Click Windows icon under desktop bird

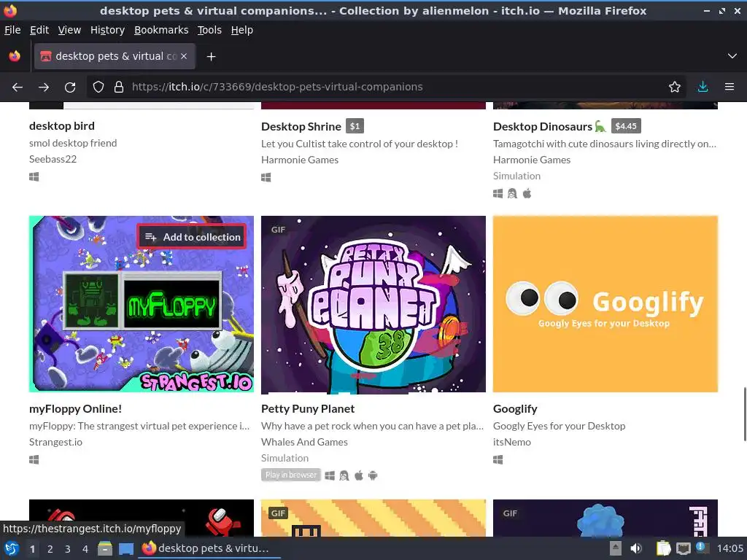[x=34, y=176]
